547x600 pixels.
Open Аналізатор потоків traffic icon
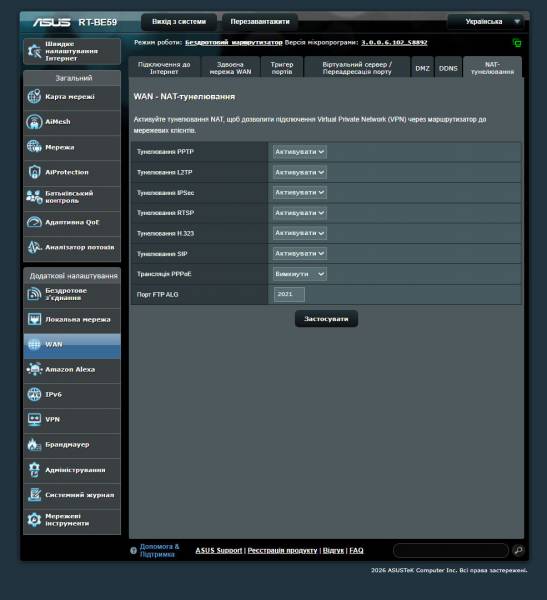tap(34, 247)
